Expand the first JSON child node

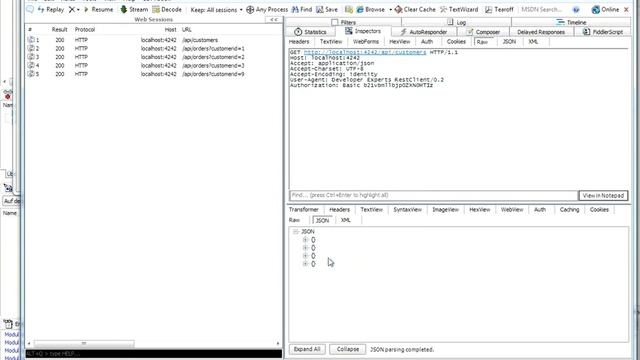305,240
